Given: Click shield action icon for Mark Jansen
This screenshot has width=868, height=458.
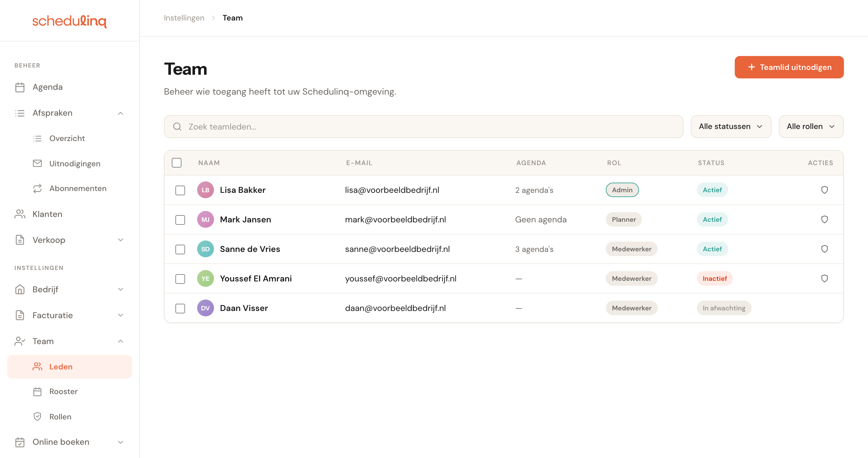Looking at the screenshot, I should point(825,220).
